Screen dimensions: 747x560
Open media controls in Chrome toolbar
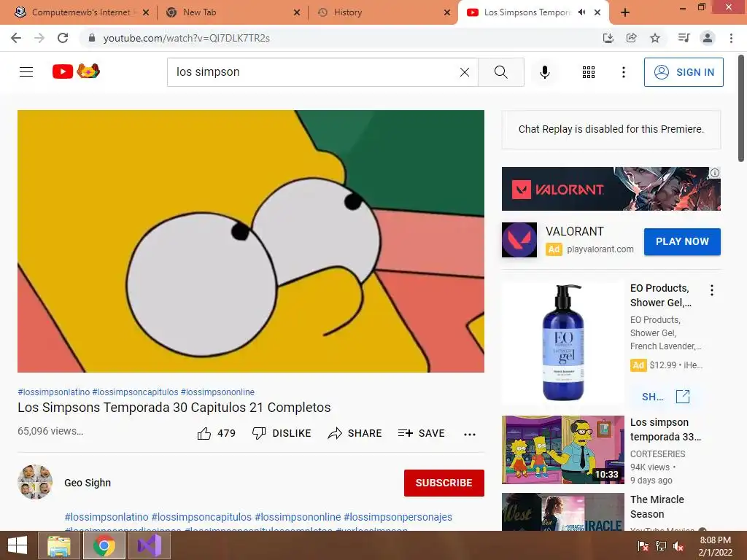(x=684, y=38)
